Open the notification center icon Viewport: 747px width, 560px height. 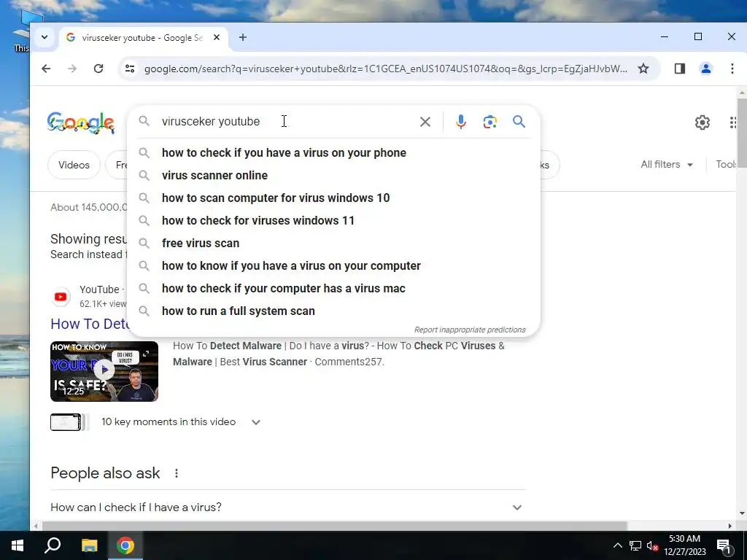tap(724, 545)
